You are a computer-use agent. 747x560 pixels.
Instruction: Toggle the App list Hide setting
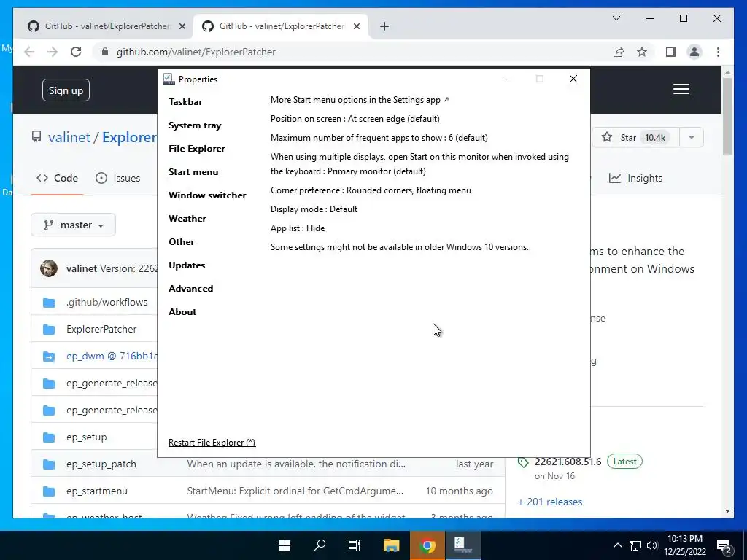point(298,228)
